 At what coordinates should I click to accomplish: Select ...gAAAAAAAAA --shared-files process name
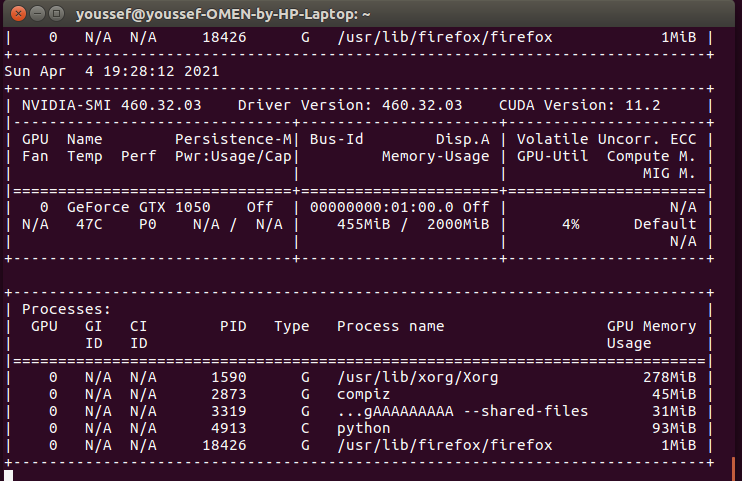[463, 411]
